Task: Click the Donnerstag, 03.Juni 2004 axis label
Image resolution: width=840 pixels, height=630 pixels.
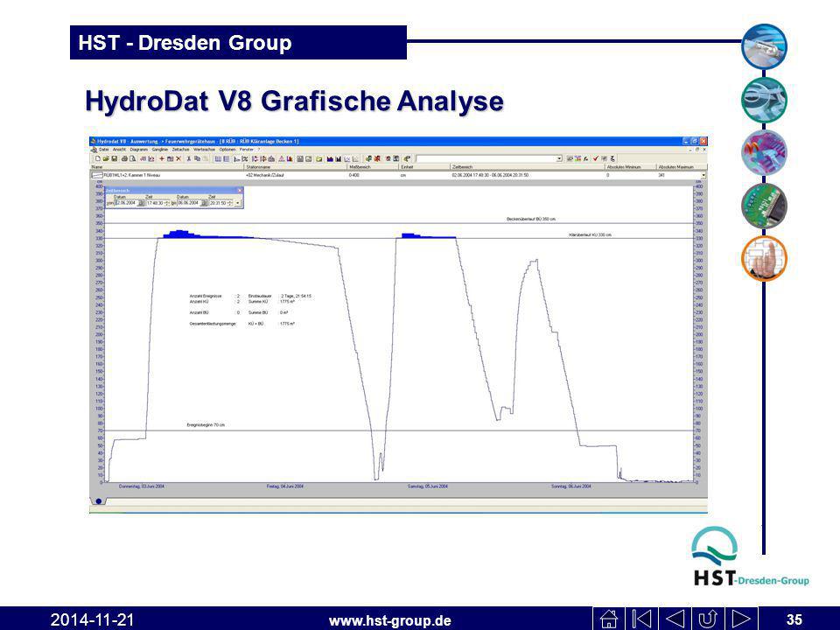Action: (x=142, y=486)
